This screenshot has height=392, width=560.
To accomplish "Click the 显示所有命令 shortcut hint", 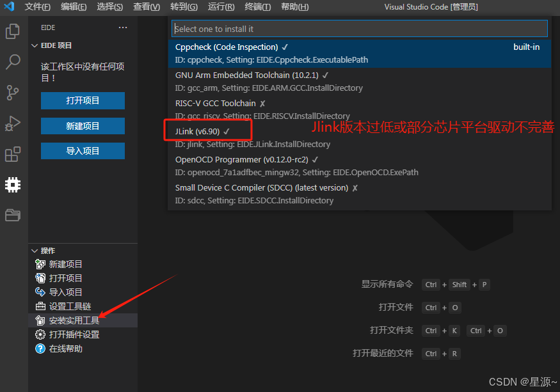I will pos(387,284).
